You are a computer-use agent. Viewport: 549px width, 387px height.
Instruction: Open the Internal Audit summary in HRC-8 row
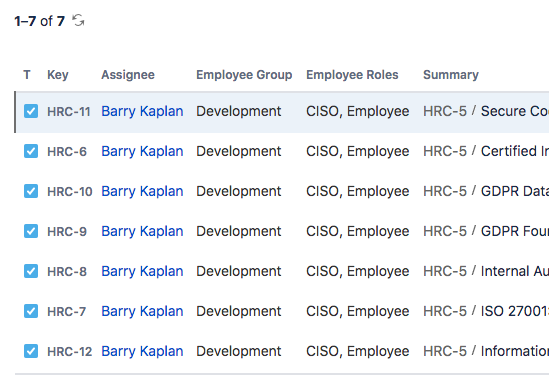(515, 271)
